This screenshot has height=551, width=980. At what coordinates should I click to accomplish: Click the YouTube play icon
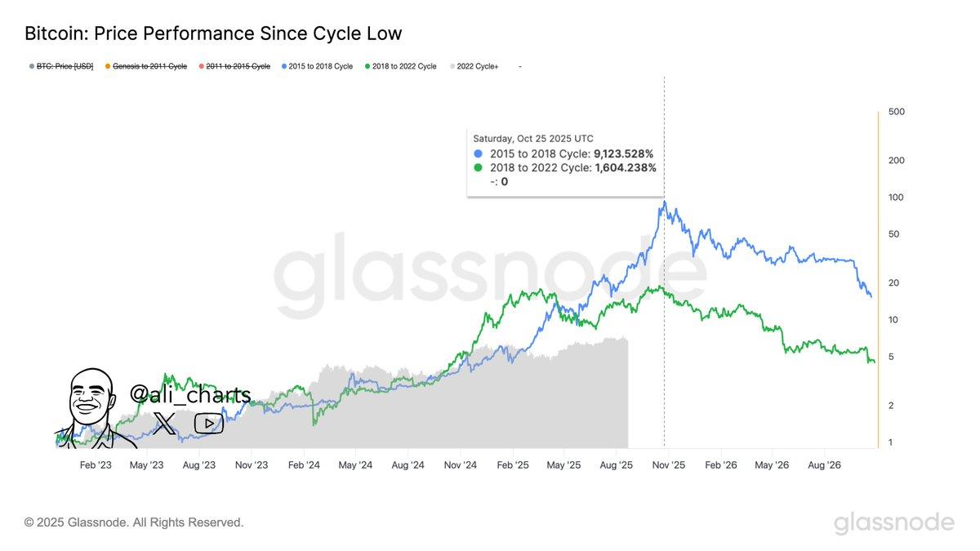click(x=209, y=424)
